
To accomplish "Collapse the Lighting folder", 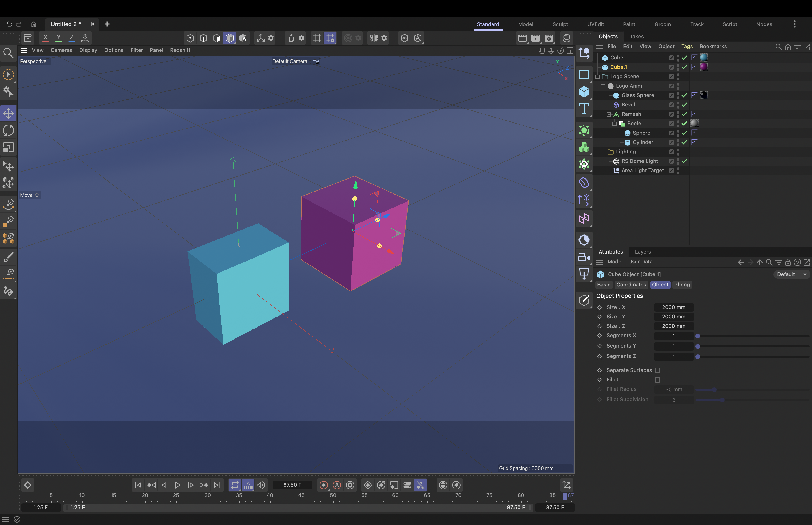I will coord(603,152).
